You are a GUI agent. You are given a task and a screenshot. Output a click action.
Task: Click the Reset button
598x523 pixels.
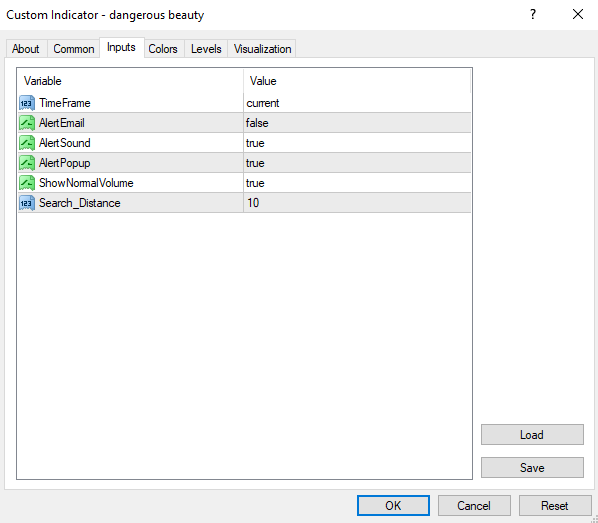click(555, 505)
